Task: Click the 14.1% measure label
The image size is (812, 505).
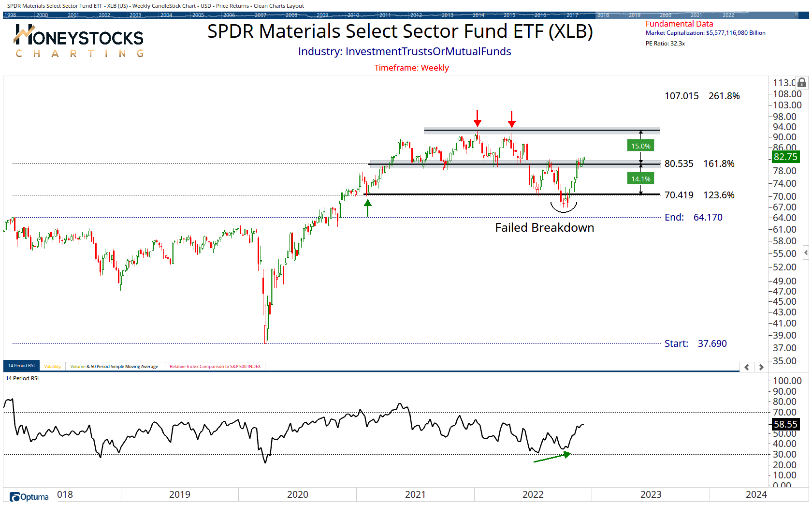Action: point(640,178)
